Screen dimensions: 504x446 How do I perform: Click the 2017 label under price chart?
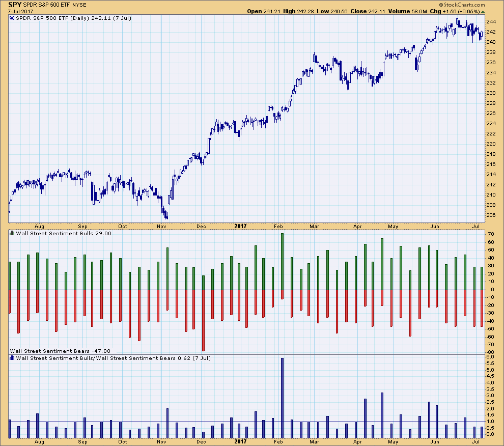pyautogui.click(x=240, y=227)
